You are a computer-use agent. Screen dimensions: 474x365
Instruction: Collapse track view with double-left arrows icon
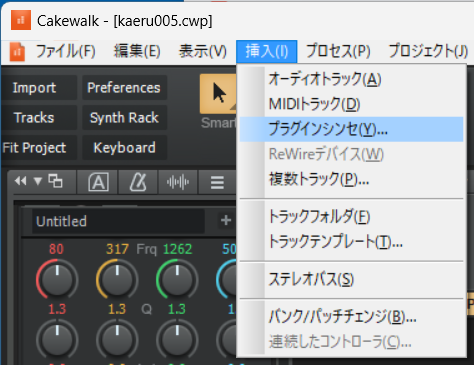[21, 181]
